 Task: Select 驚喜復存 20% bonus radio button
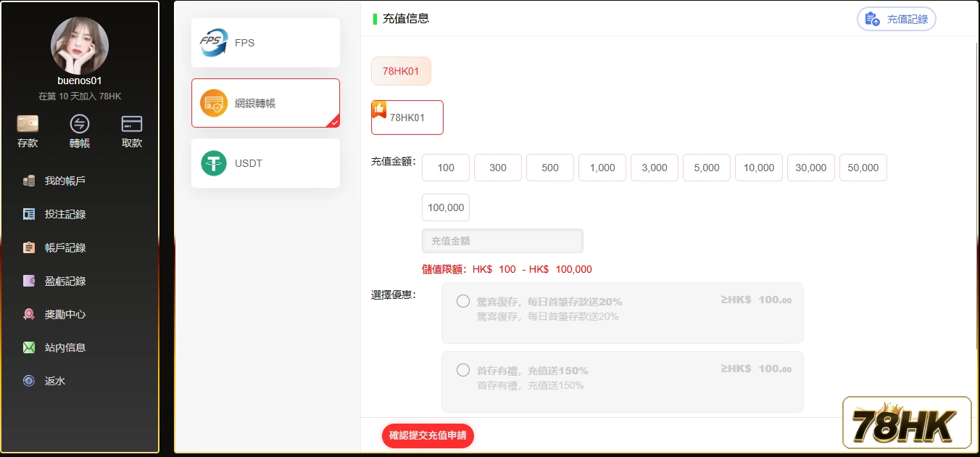463,301
